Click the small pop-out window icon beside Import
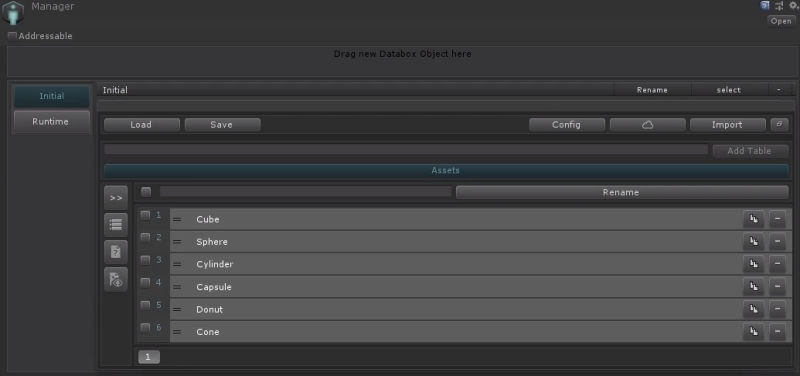This screenshot has height=376, width=800. [x=779, y=124]
